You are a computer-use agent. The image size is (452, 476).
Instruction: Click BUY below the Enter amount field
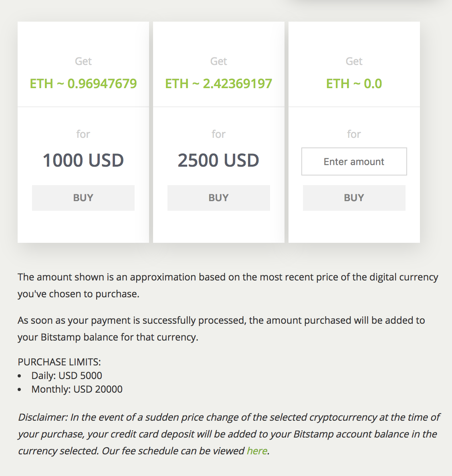point(354,198)
